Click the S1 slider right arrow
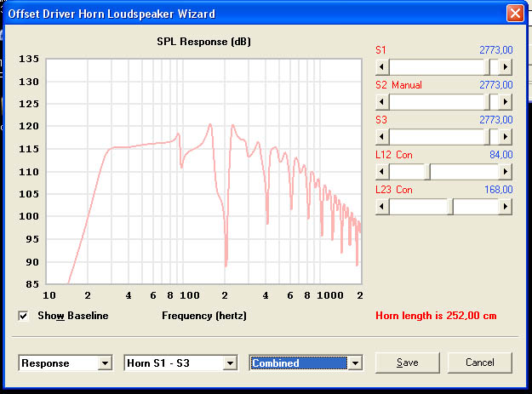Viewport: 532px width, 394px height. coord(506,66)
